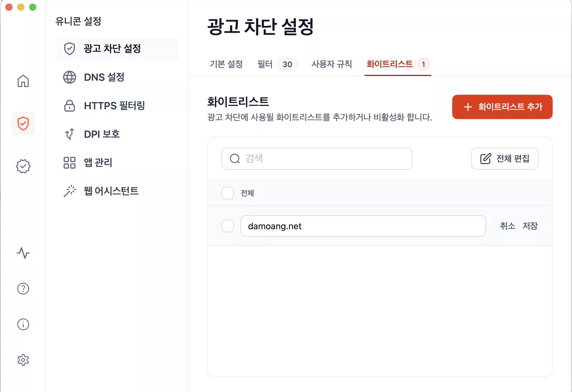Open 웹 어시스턴트 in sidebar

[x=117, y=191]
